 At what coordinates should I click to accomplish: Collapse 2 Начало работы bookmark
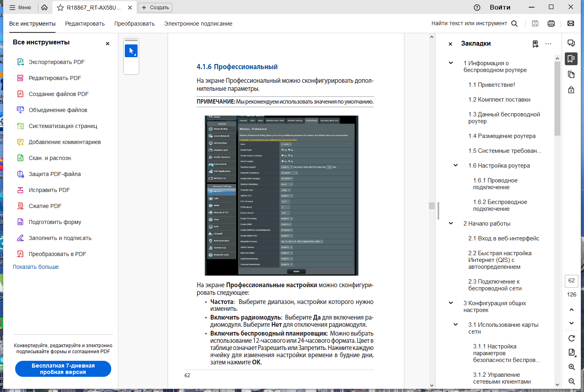pos(451,223)
